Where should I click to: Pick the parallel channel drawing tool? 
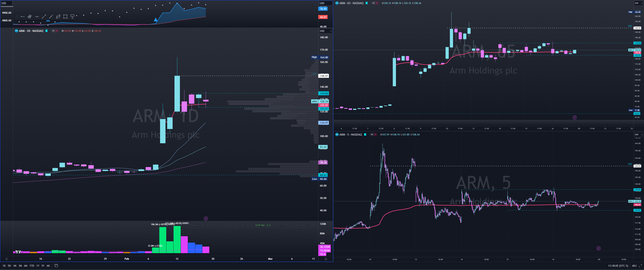(58, 16)
